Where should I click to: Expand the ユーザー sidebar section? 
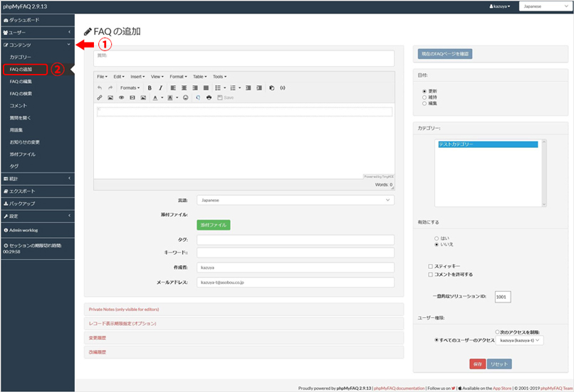click(37, 33)
